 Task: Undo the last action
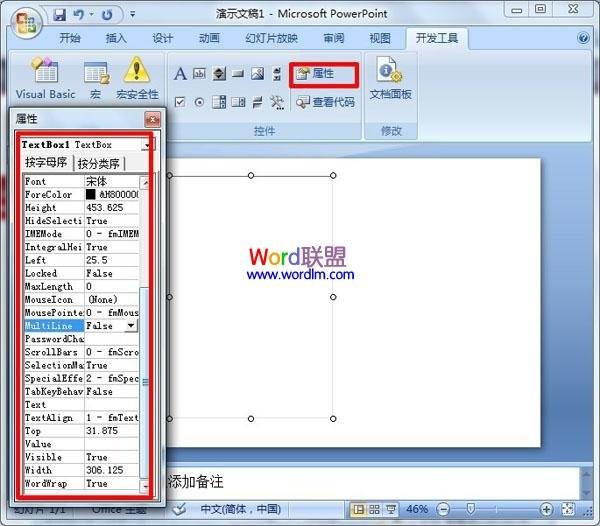click(78, 15)
